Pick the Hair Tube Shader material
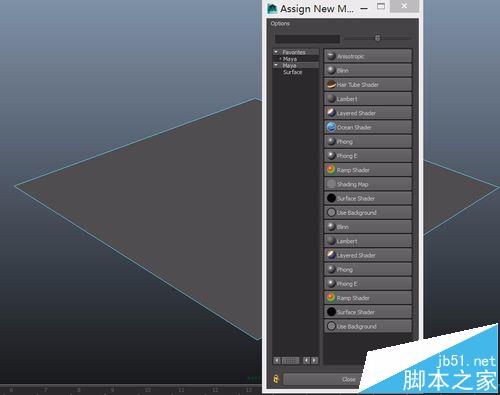 pos(368,85)
